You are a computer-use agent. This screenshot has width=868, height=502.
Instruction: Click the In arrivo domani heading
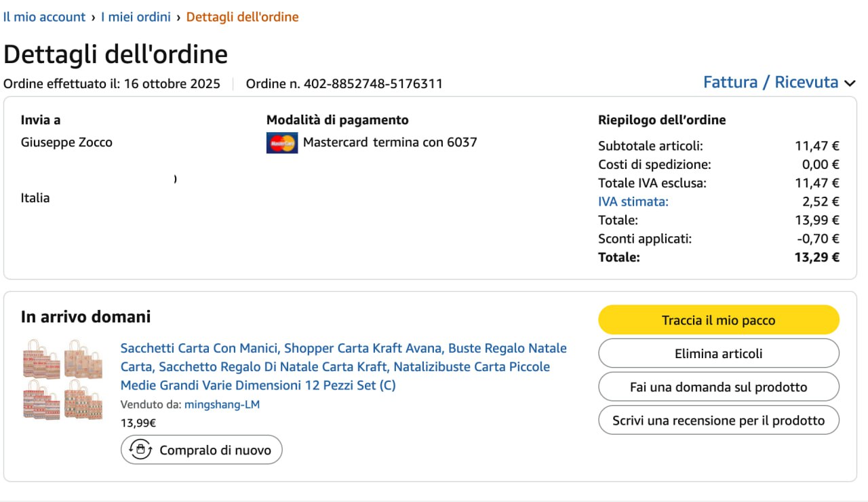(85, 317)
